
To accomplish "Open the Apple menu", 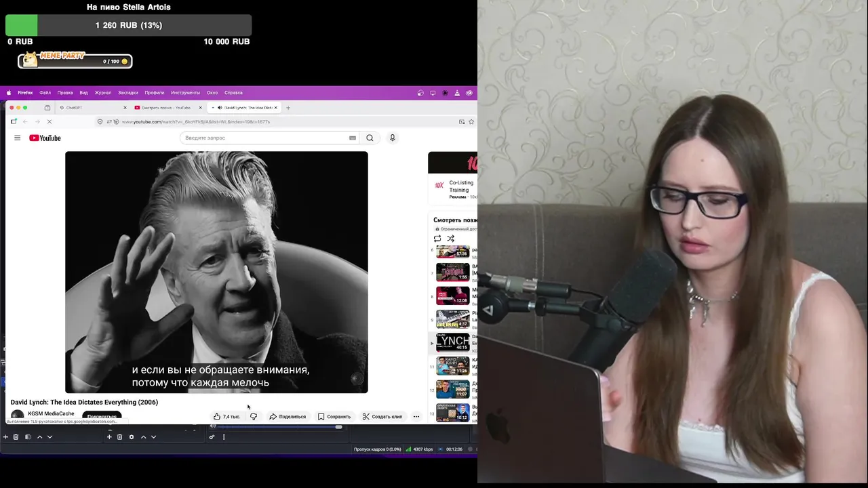I will 9,93.
